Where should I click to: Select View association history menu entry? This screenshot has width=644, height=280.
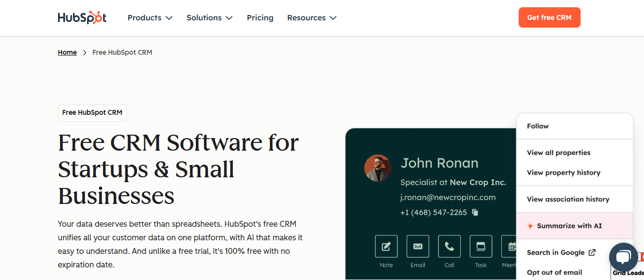[x=575, y=199]
